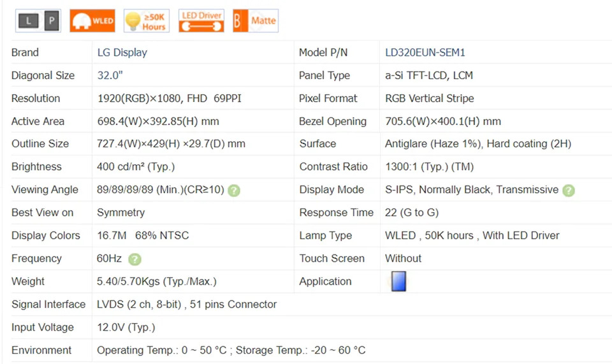Click the active area 698.4(W)×392.85(H) mm
The image size is (612, 364).
coord(158,121)
